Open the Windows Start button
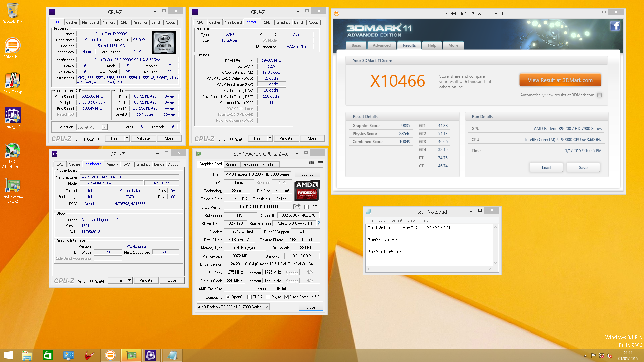Screen dimensions: 644x362 [8, 355]
